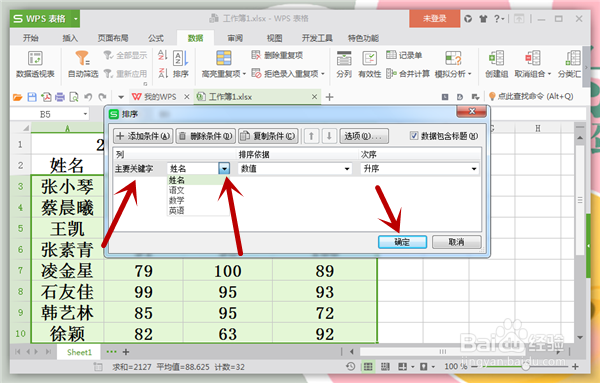The width and height of the screenshot is (600, 383).
Task: Open the 公式 ribbon tab
Action: pos(156,38)
